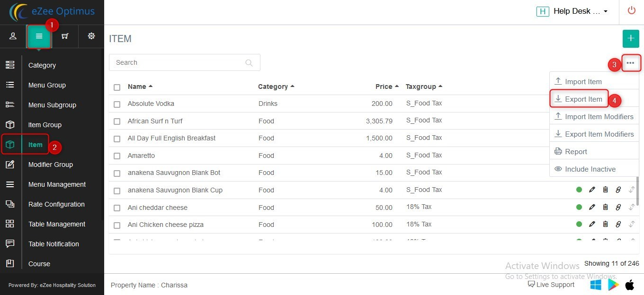644x295 pixels.
Task: Tick the select-all checkbox in header
Action: click(x=117, y=87)
